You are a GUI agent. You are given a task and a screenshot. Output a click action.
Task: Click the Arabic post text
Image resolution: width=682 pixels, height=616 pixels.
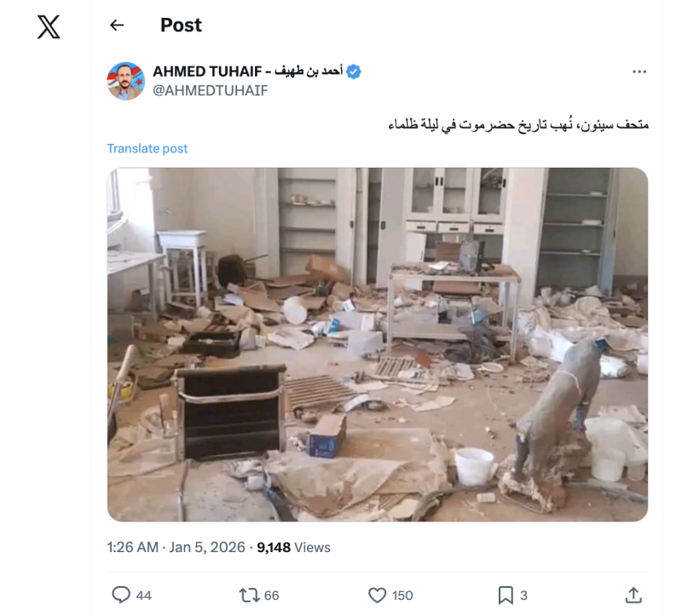tap(518, 124)
